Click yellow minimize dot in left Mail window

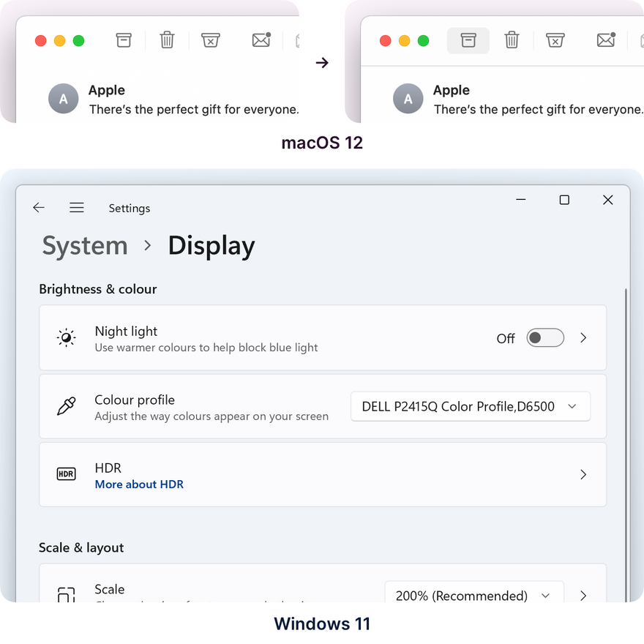coord(59,41)
